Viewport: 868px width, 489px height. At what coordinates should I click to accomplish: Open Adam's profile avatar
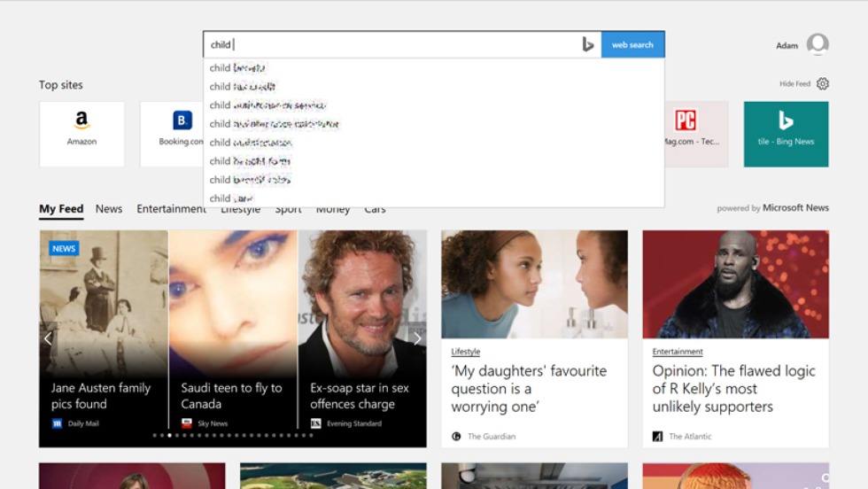pos(818,44)
